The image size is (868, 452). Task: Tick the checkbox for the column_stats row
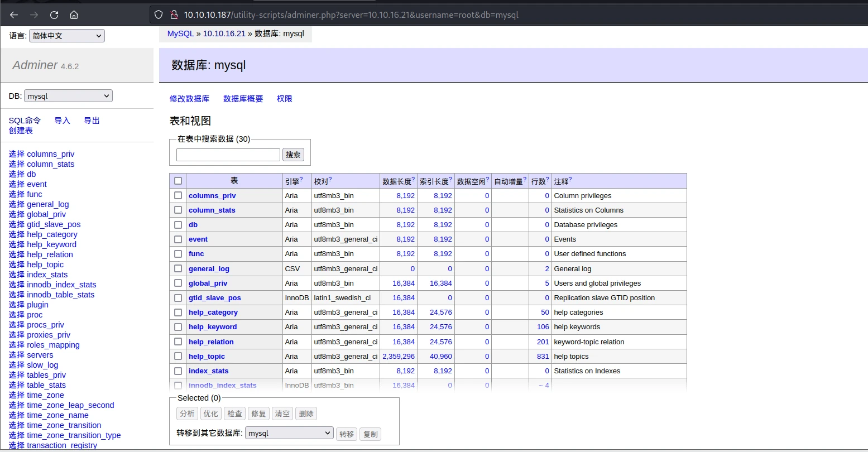coord(178,210)
